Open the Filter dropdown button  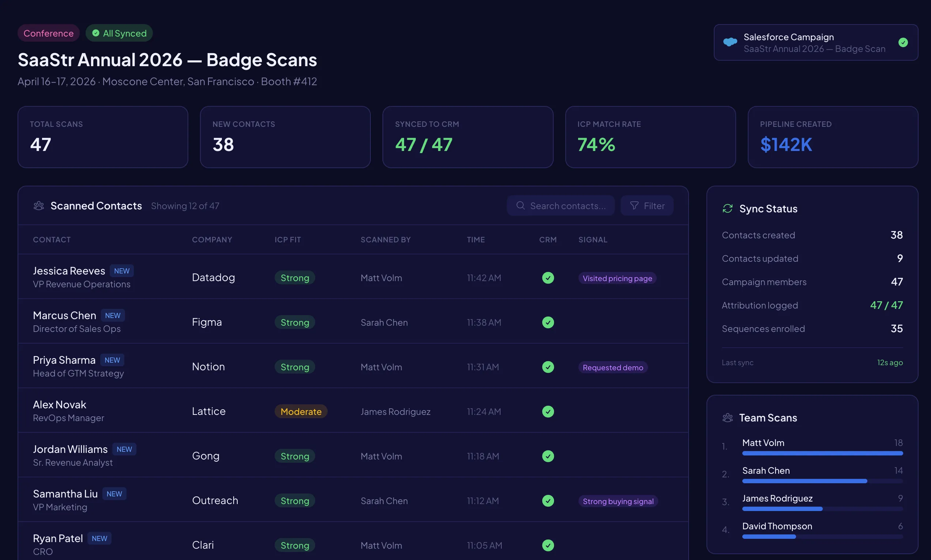tap(647, 206)
